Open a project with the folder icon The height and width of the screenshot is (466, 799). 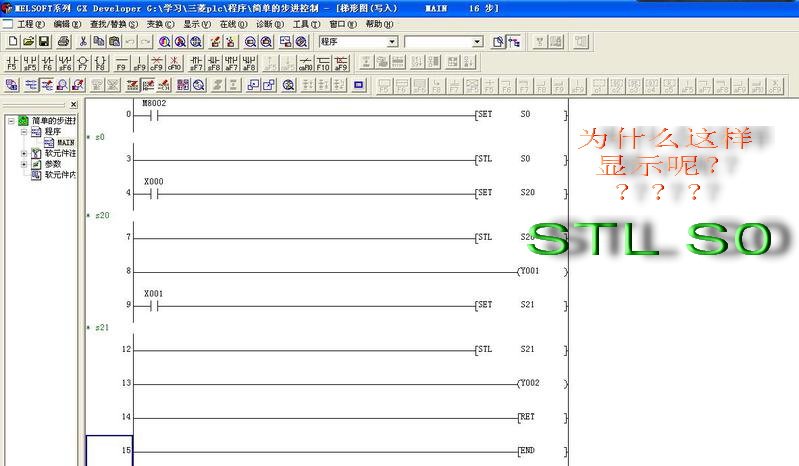(28, 42)
